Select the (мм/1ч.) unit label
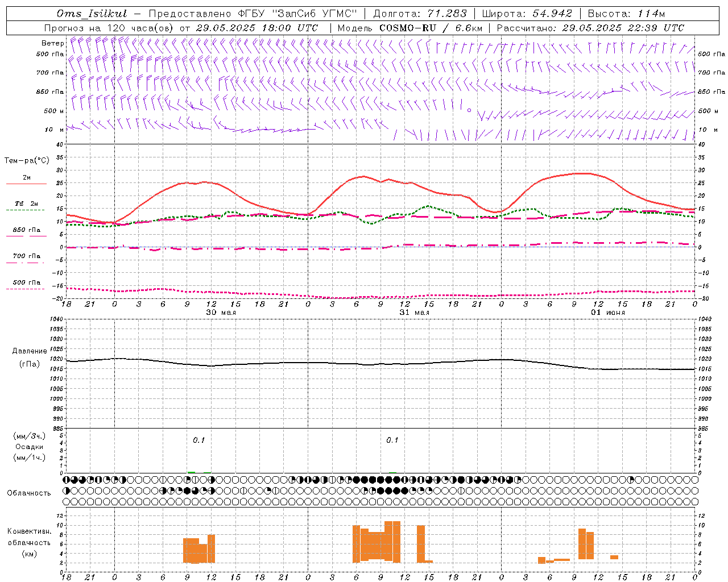 pos(30,458)
